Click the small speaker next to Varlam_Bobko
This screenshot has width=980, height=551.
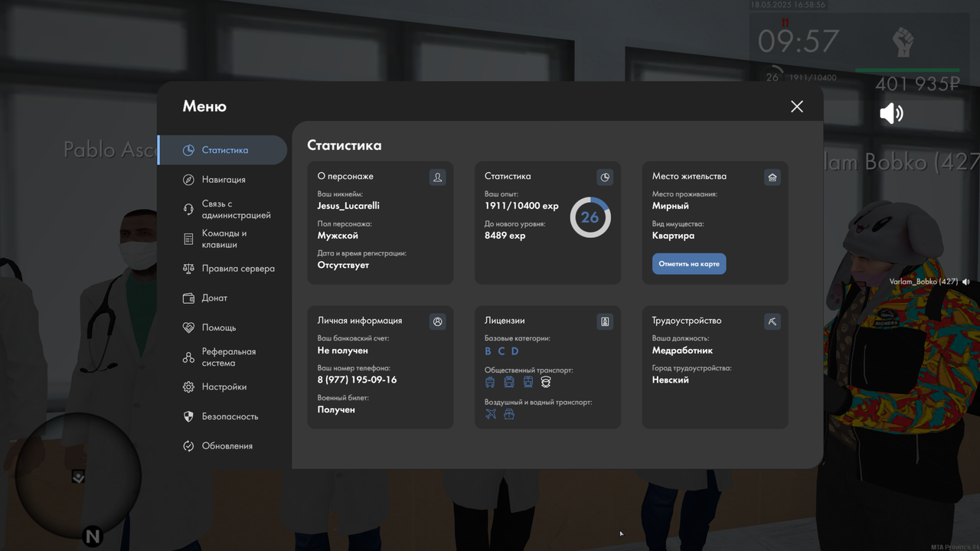coord(966,282)
